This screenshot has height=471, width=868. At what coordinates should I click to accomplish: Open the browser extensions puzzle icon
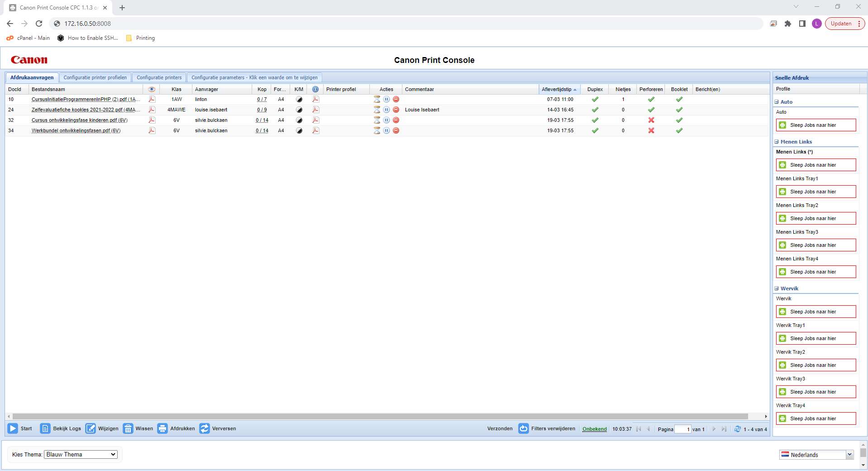(788, 24)
